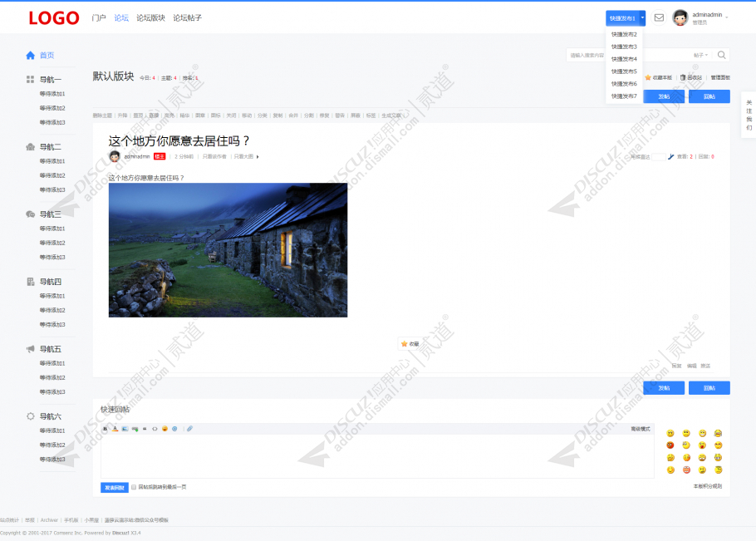Open the 帖子 search type dropdown
756x541 pixels.
(700, 55)
